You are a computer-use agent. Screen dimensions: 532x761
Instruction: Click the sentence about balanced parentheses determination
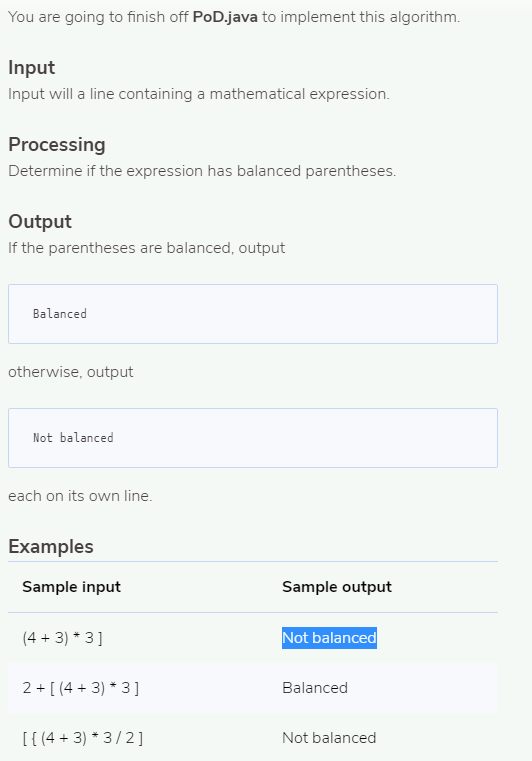click(x=202, y=171)
